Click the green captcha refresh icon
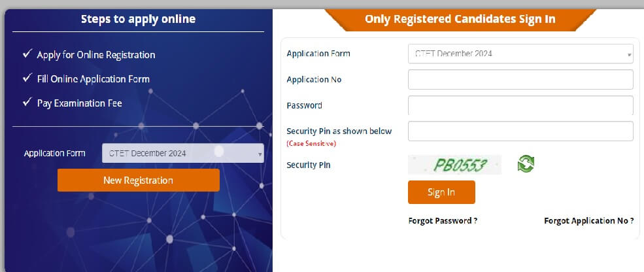This screenshot has width=644, height=272. pyautogui.click(x=526, y=164)
